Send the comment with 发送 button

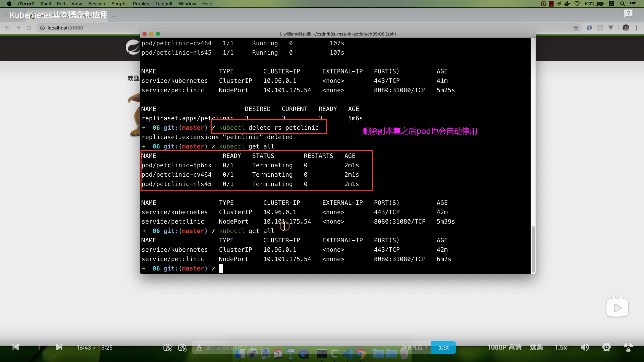(443, 348)
